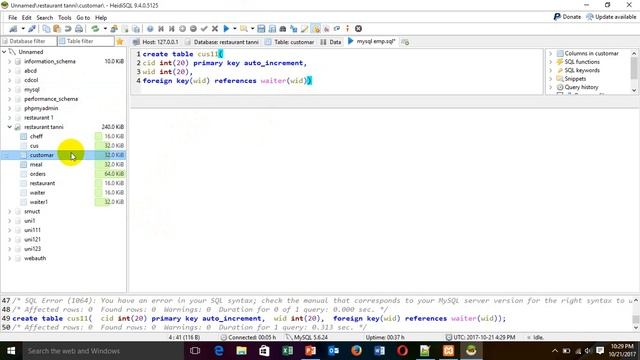Viewport: 640px width, 360px height.
Task: Click the Last record navigation icon
Action: (x=171, y=29)
